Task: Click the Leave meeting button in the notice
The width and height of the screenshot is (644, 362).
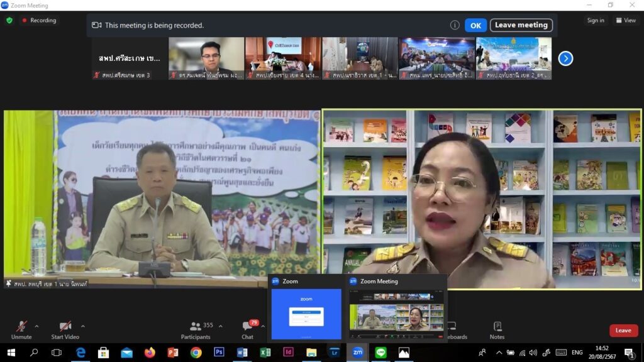Action: click(521, 25)
